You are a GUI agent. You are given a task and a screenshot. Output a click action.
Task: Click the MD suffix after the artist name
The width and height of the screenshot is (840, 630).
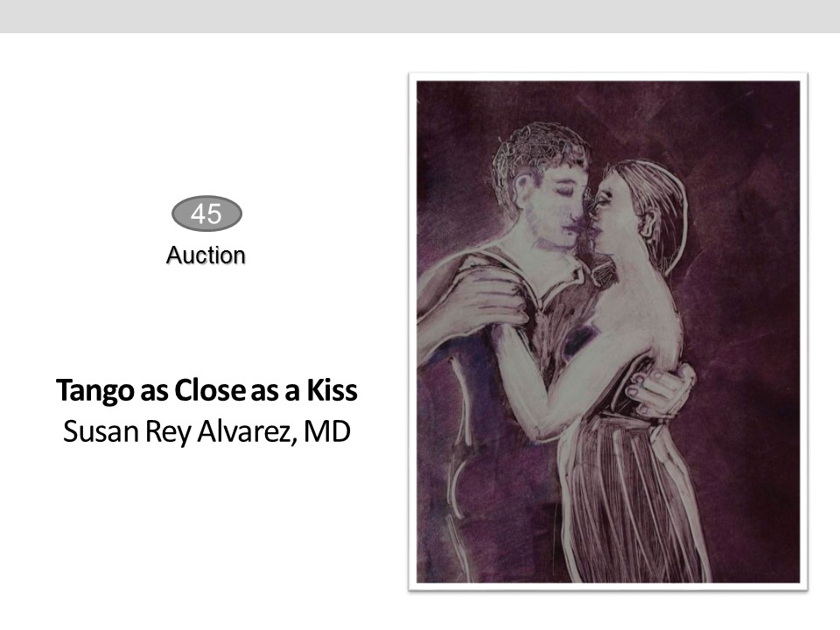click(x=327, y=431)
